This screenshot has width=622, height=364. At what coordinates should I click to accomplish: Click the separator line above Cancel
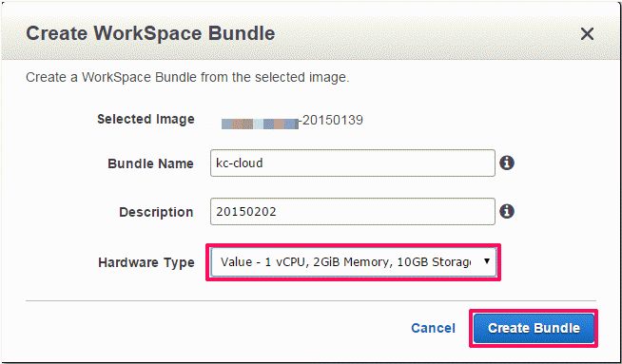pos(311,301)
